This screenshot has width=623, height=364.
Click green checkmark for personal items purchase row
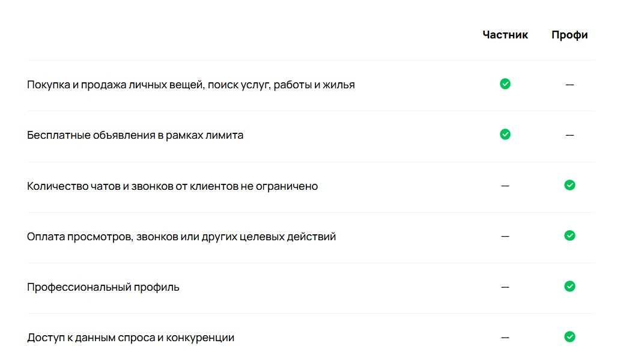pyautogui.click(x=505, y=84)
